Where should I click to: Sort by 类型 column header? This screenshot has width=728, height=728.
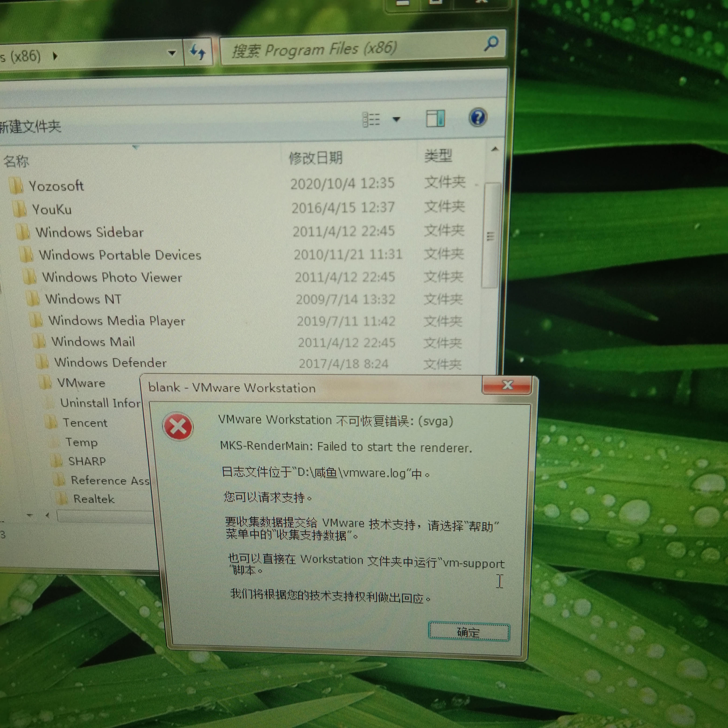click(x=438, y=156)
